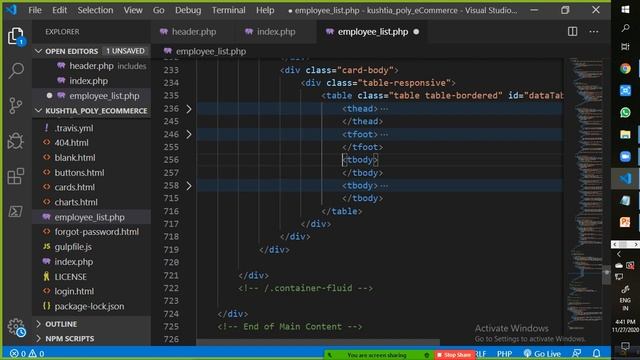Open the View menu

coord(133,10)
